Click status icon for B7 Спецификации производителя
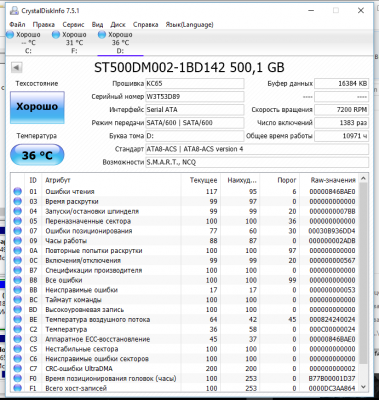The height and width of the screenshot is (400, 379). (x=17, y=270)
